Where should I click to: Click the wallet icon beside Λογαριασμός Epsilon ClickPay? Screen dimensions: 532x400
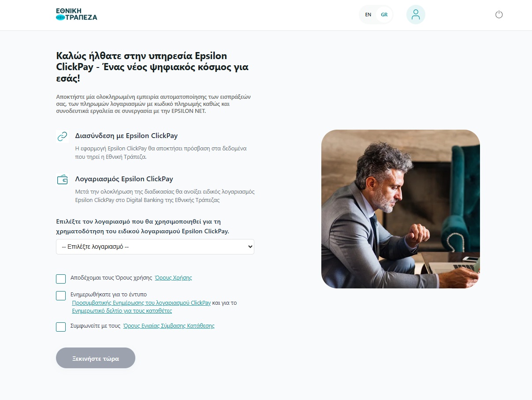pyautogui.click(x=62, y=179)
